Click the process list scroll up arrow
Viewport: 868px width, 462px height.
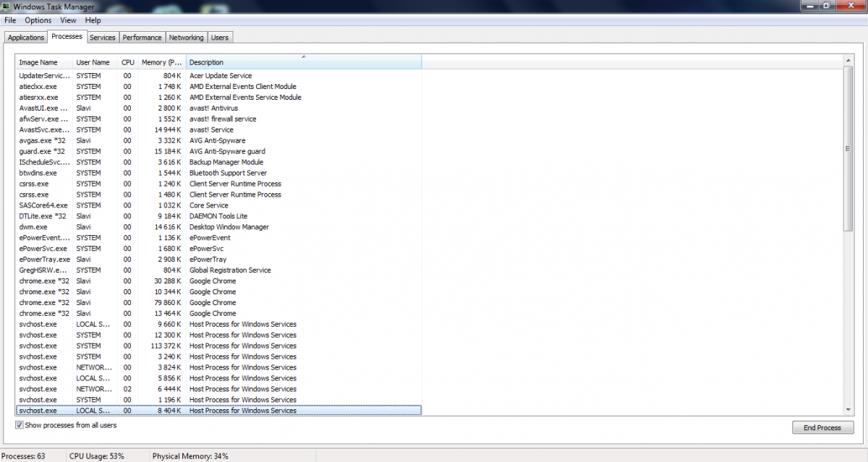click(848, 60)
